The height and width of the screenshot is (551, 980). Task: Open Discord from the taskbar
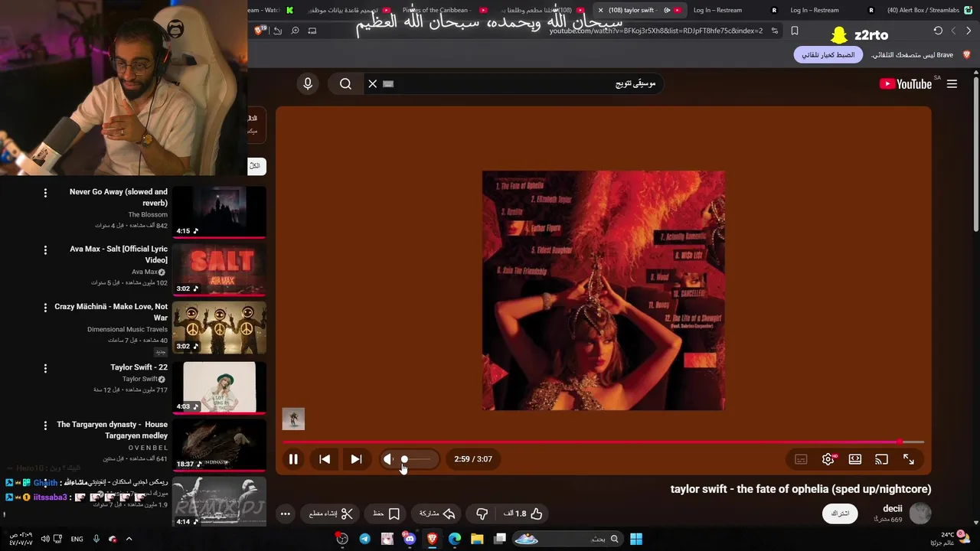point(410,539)
